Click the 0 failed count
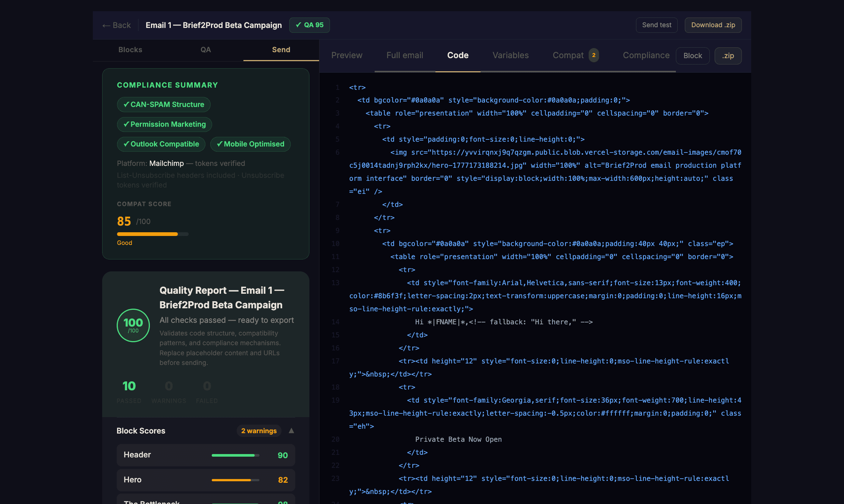Viewport: 844px width, 504px height. [x=207, y=386]
